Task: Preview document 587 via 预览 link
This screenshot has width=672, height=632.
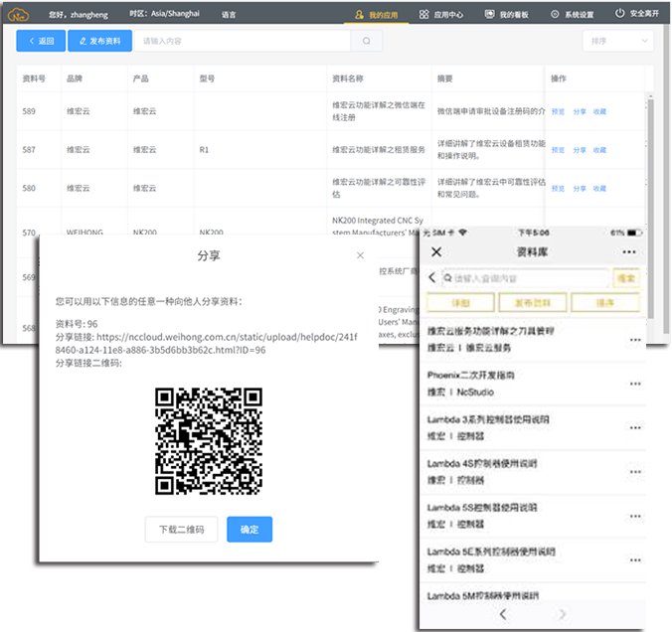Action: [x=558, y=150]
